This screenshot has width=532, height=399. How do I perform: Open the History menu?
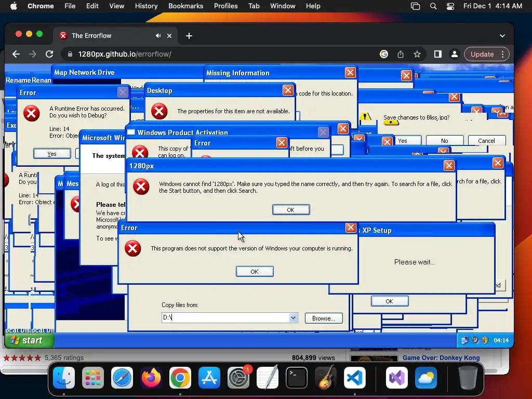[x=146, y=6]
